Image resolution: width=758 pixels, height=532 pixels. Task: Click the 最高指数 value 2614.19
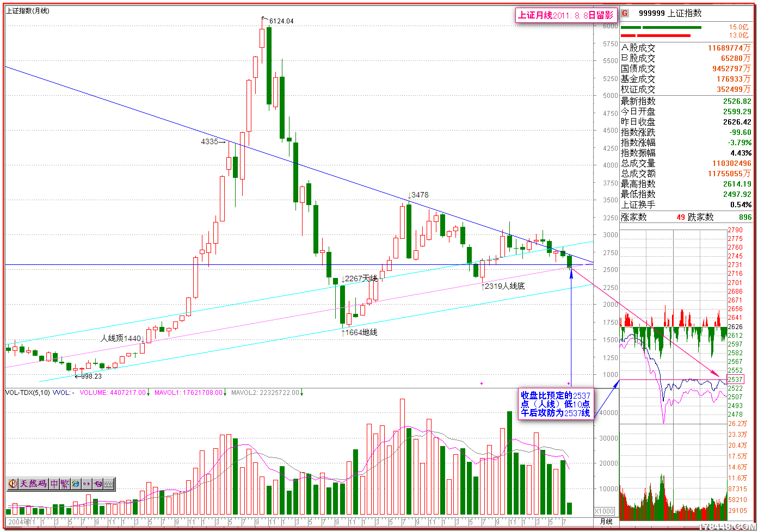tap(737, 184)
